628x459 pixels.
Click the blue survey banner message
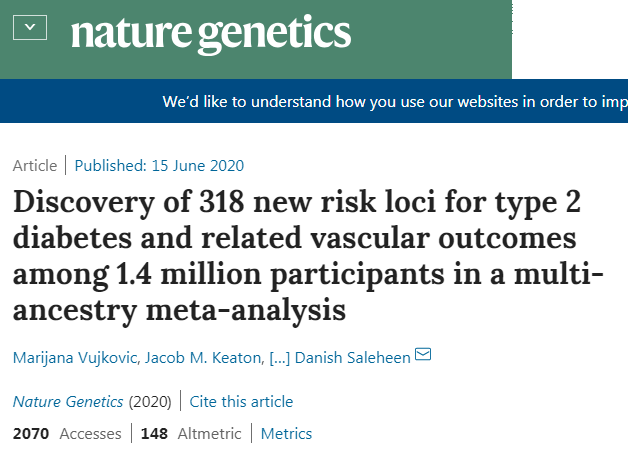[395, 101]
